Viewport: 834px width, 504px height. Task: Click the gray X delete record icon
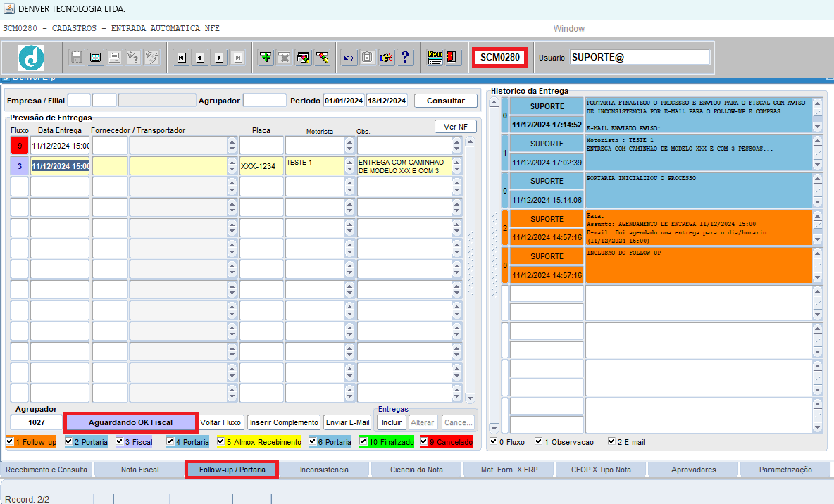(x=285, y=58)
